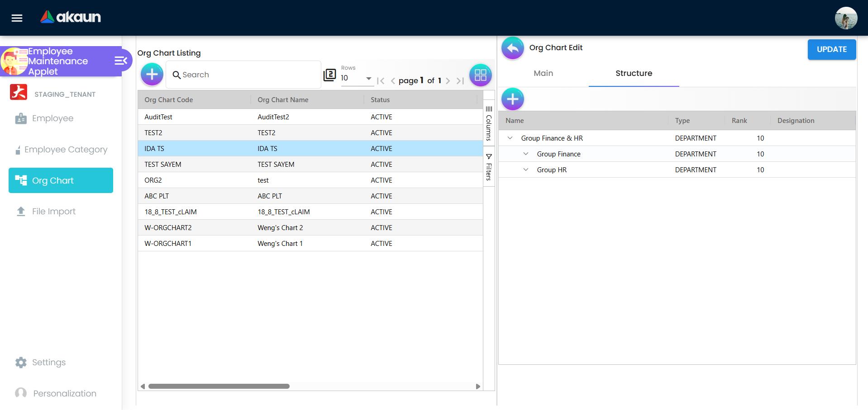Toggle the grid view layout icon
Image resolution: width=868 pixels, height=410 pixels.
(x=480, y=75)
